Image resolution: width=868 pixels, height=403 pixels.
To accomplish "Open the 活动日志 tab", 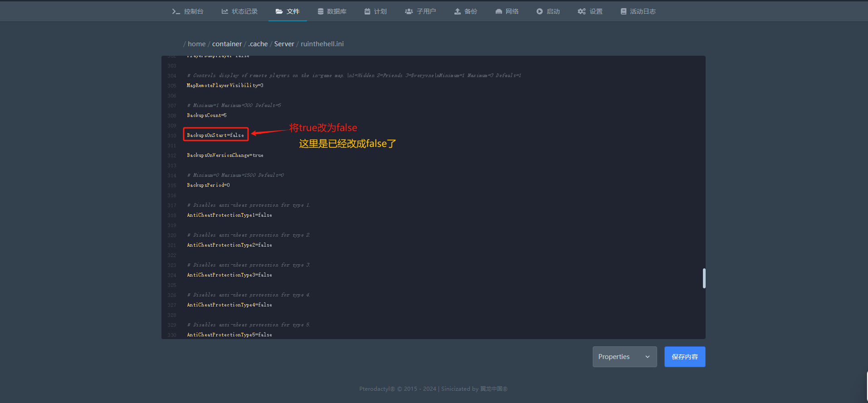I will pyautogui.click(x=638, y=11).
